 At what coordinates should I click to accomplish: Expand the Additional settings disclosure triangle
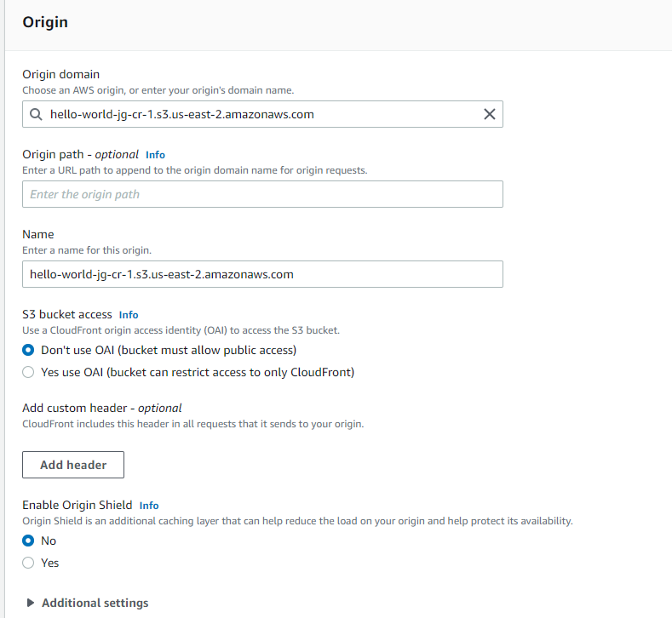pyautogui.click(x=31, y=603)
